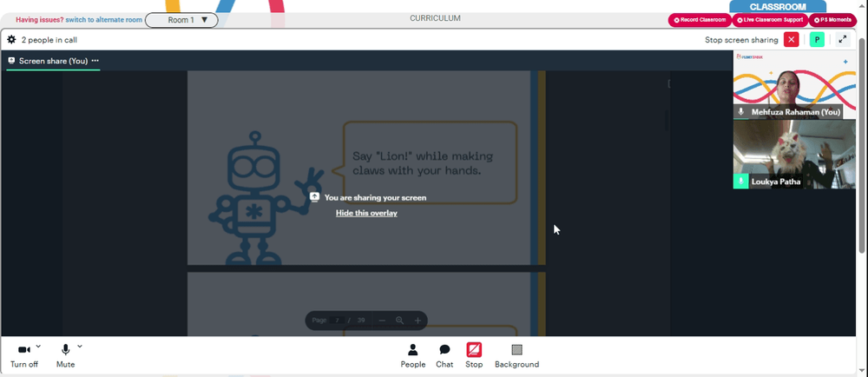Open the CLASSROOM tab
This screenshot has width=868, height=377.
[x=777, y=7]
